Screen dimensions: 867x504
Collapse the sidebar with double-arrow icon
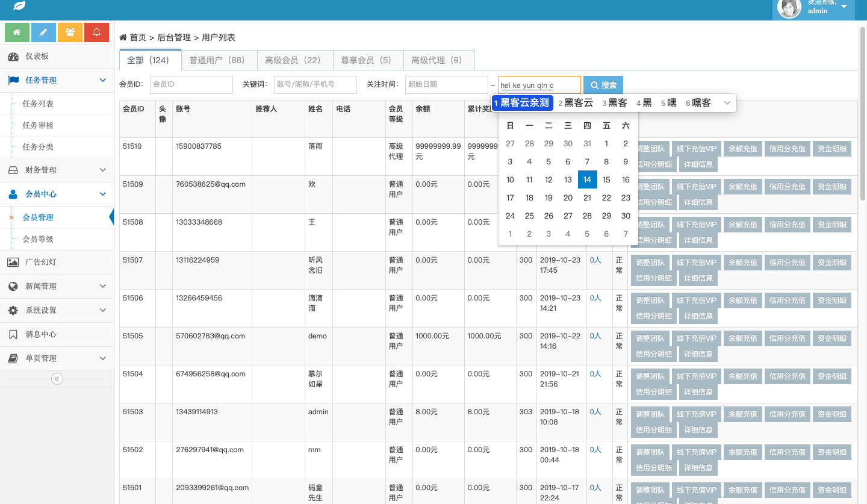[x=57, y=379]
